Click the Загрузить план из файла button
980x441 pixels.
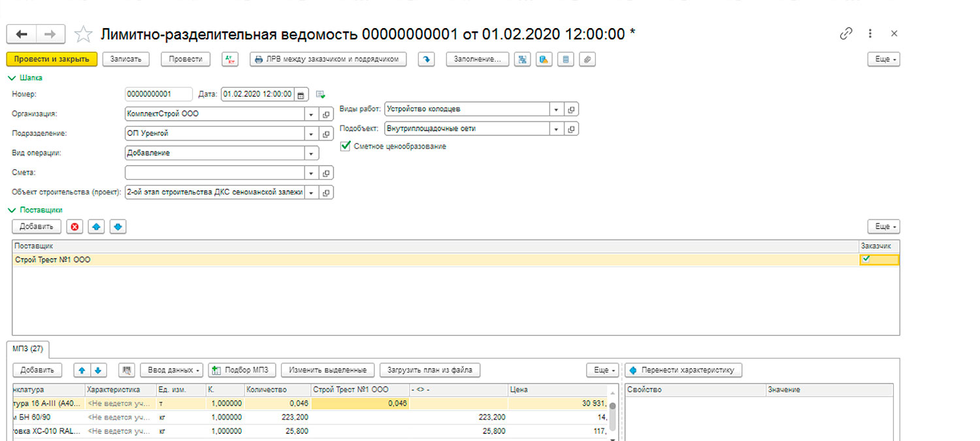click(x=430, y=370)
